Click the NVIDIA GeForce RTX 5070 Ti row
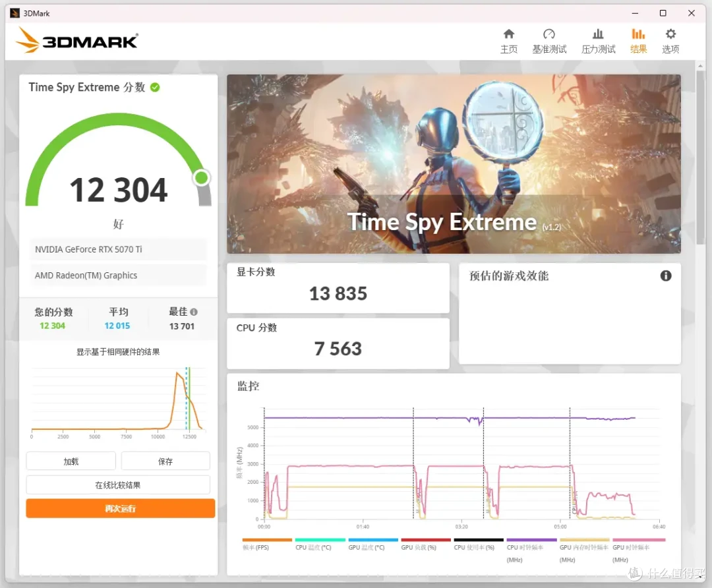The width and height of the screenshot is (712, 588). tap(118, 249)
